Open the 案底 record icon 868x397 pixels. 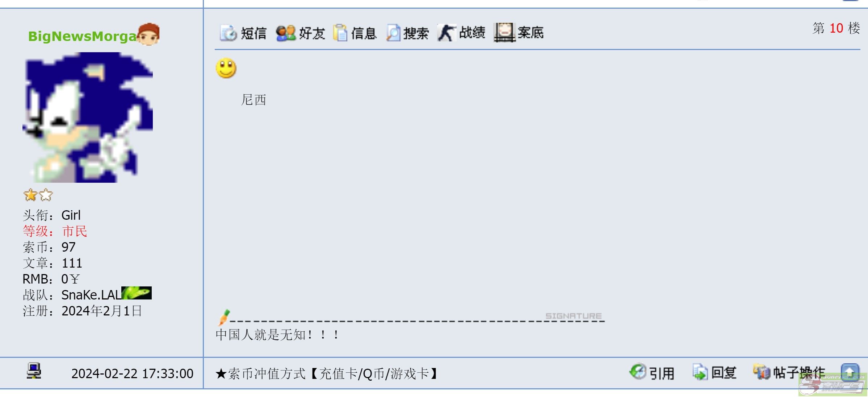coord(504,33)
